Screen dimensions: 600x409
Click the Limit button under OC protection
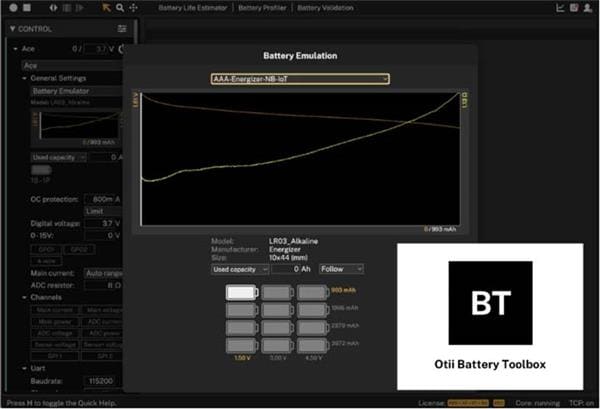(x=94, y=211)
